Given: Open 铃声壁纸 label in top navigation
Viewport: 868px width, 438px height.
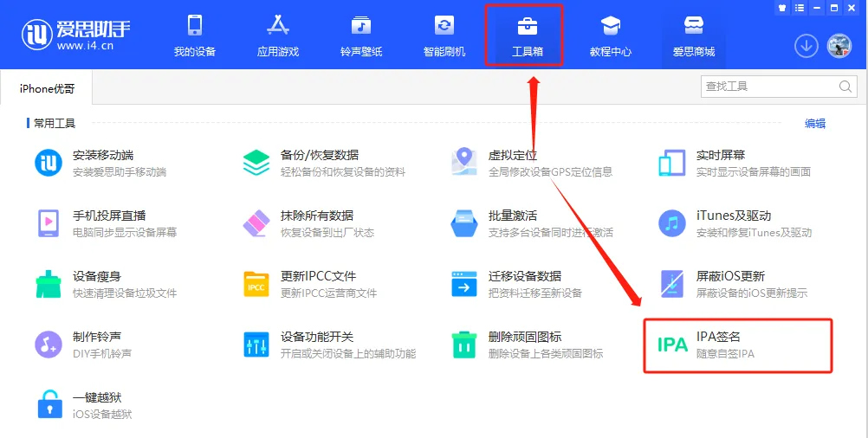Looking at the screenshot, I should [361, 51].
